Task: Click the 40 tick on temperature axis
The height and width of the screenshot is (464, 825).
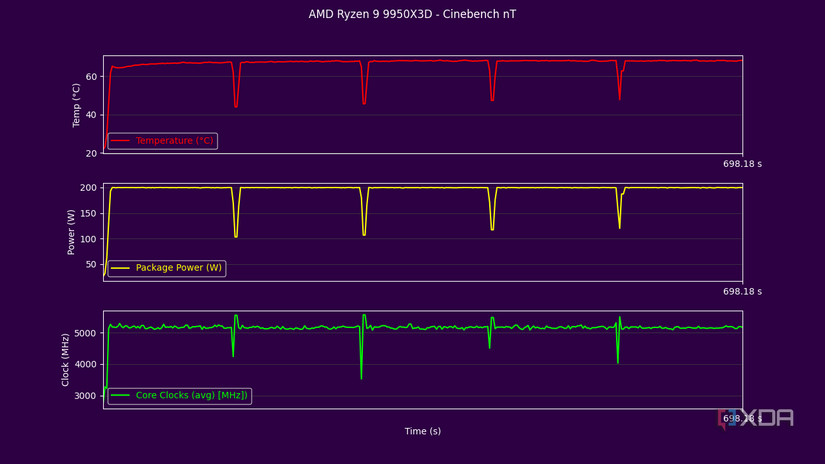Action: [92, 115]
